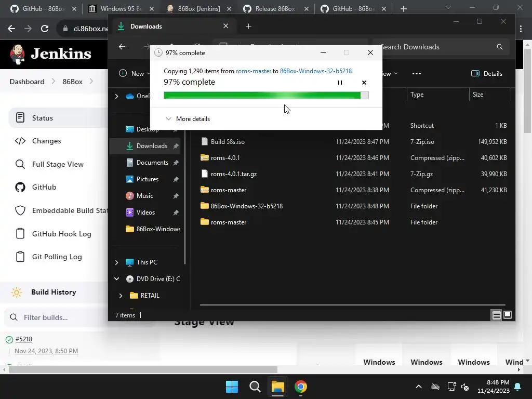Open Chrome's three-dot menu
Viewport: 532px width, 399px height.
pyautogui.click(x=521, y=29)
